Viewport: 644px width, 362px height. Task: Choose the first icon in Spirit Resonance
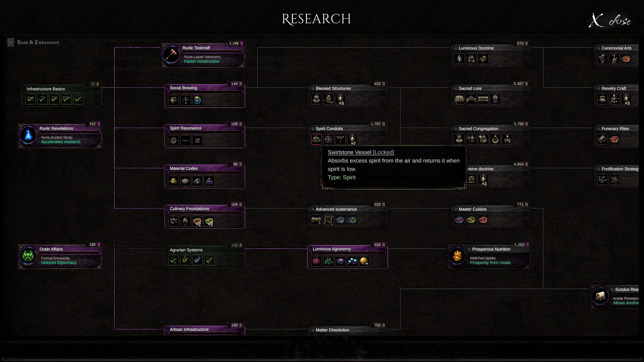174,141
